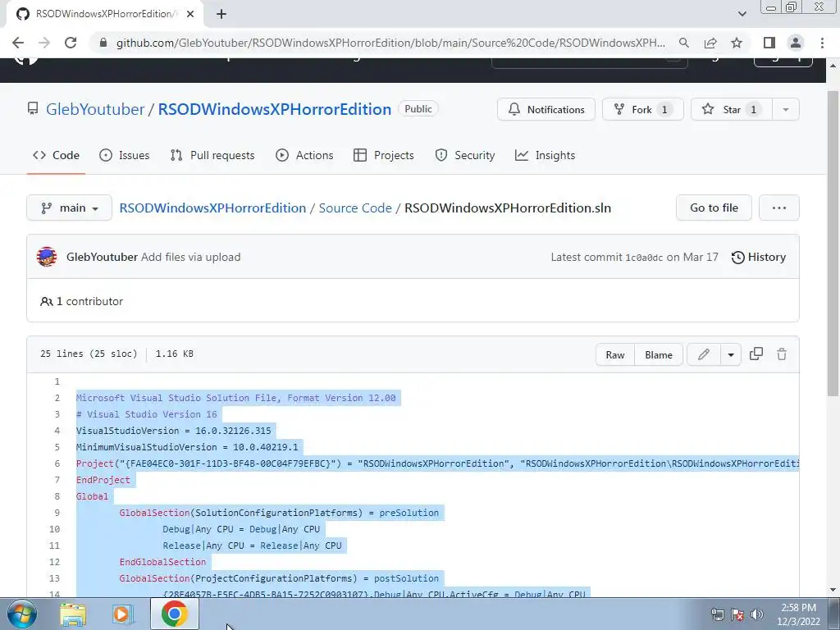Viewport: 840px width, 630px height.
Task: Open Chrome three-dot menu
Action: [x=822, y=43]
